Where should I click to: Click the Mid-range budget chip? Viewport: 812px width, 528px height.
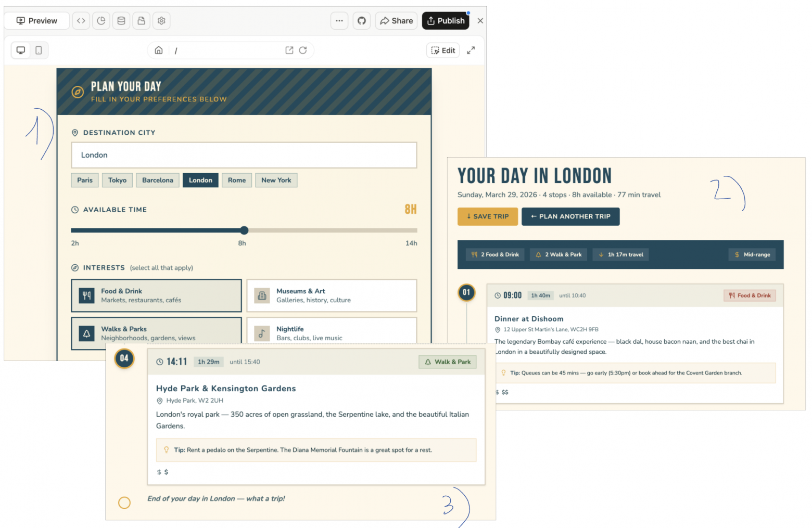pyautogui.click(x=752, y=255)
